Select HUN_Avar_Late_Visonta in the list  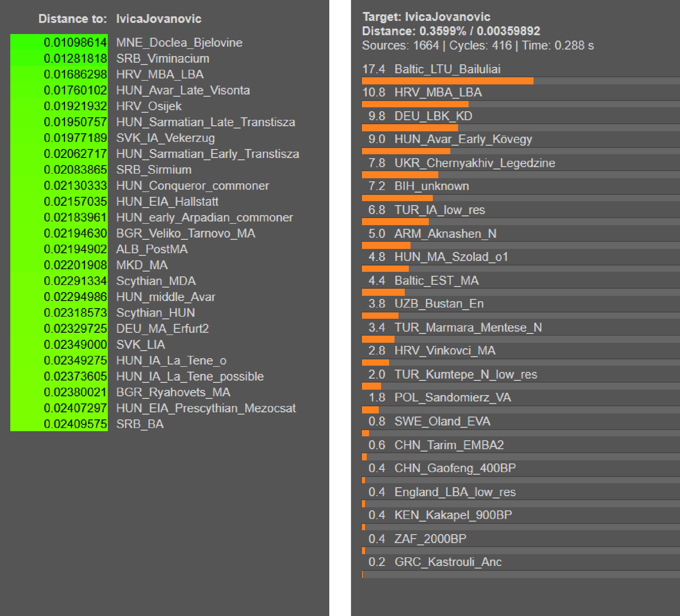click(183, 90)
